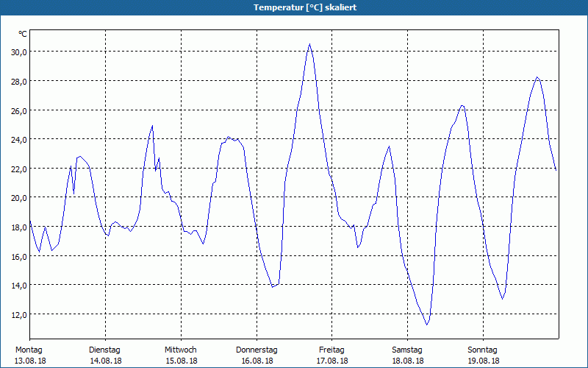
Task: Select the Dienstag day label
Action: [x=105, y=350]
